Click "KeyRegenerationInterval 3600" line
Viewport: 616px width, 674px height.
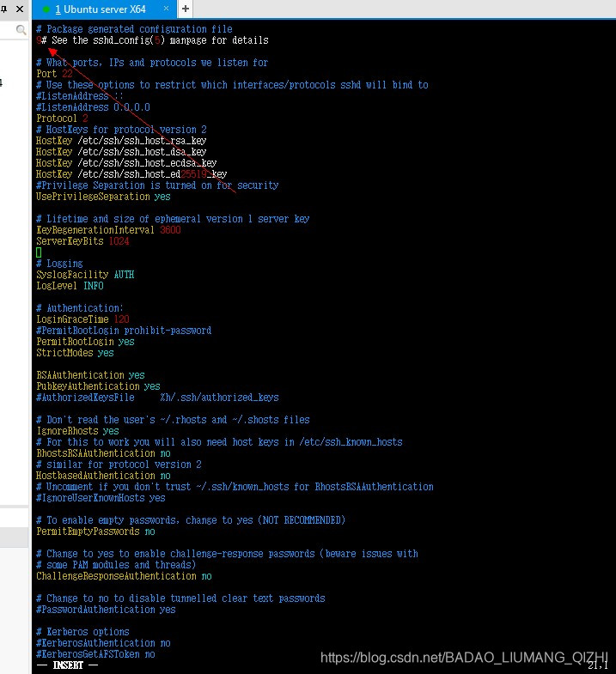[108, 230]
